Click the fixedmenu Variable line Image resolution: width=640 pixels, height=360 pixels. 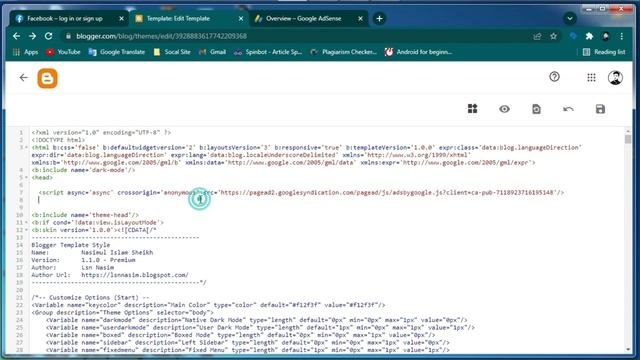coord(248,350)
